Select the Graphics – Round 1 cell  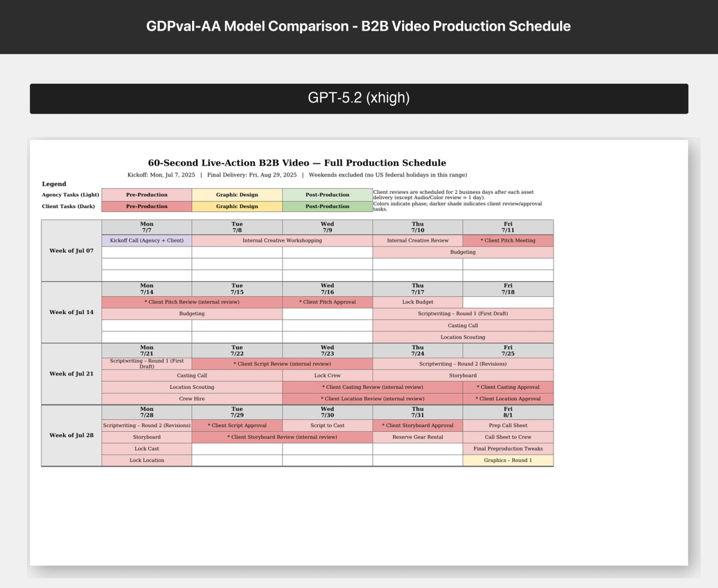pyautogui.click(x=508, y=460)
